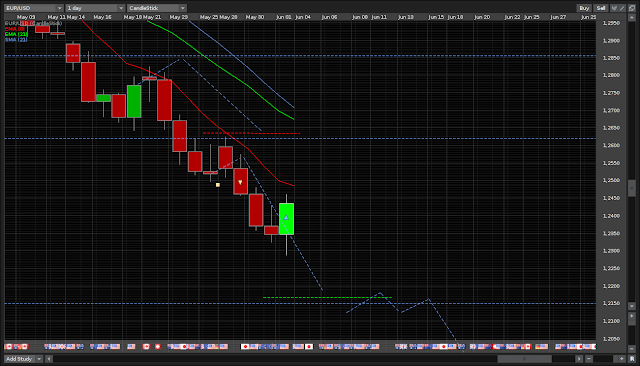Click the vertical price scrollbar thumb

pyautogui.click(x=631, y=188)
